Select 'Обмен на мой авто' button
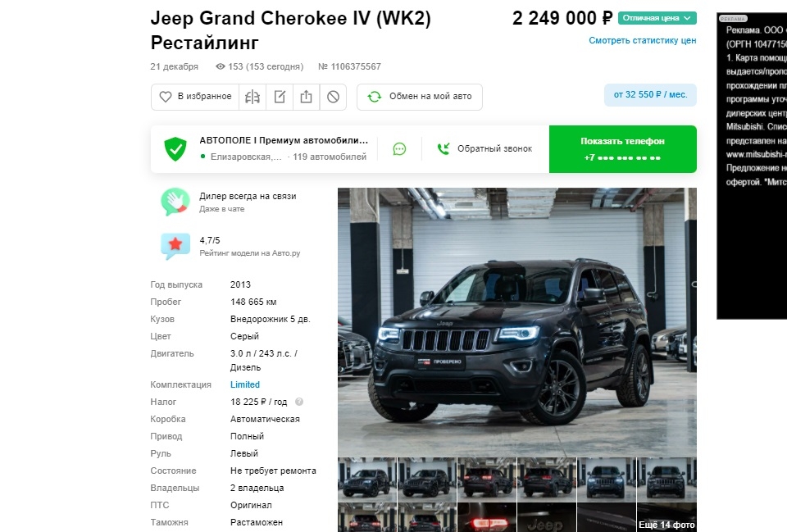 coord(420,97)
